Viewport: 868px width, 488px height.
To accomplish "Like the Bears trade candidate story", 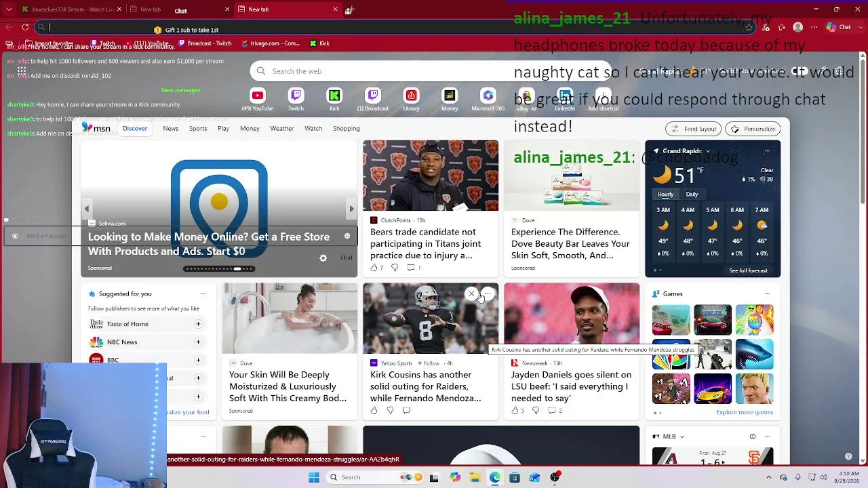I will point(374,268).
